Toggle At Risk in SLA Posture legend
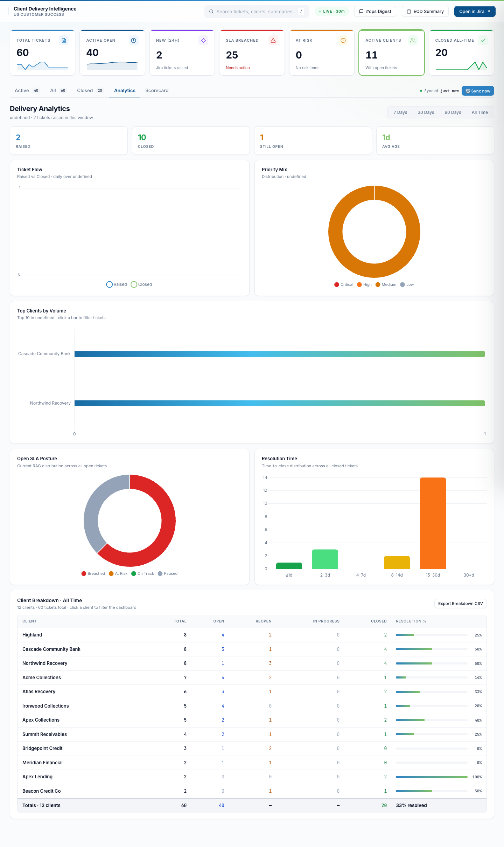504x847 pixels. click(118, 573)
